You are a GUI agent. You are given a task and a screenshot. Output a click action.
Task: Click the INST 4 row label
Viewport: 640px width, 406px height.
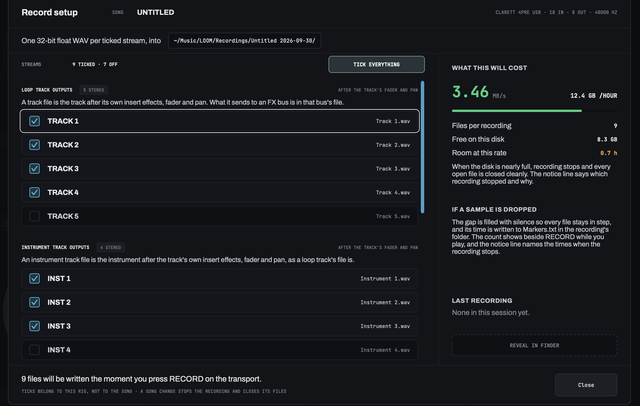coord(59,350)
